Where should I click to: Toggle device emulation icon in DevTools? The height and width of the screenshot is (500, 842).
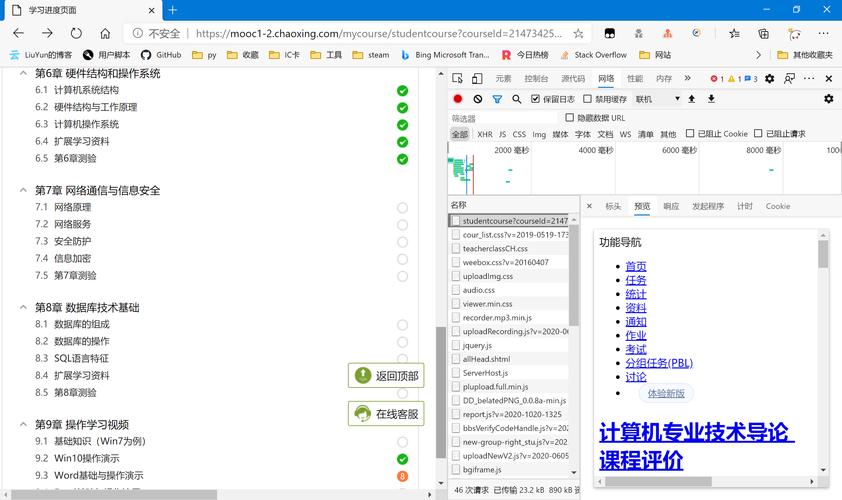pos(476,78)
